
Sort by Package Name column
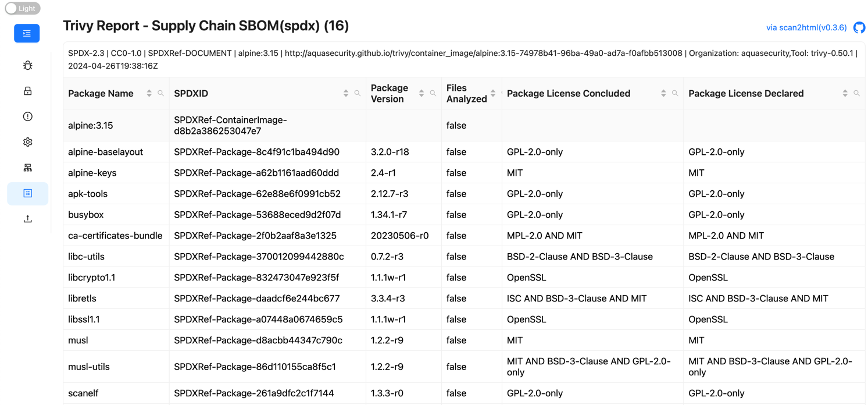[x=149, y=93]
